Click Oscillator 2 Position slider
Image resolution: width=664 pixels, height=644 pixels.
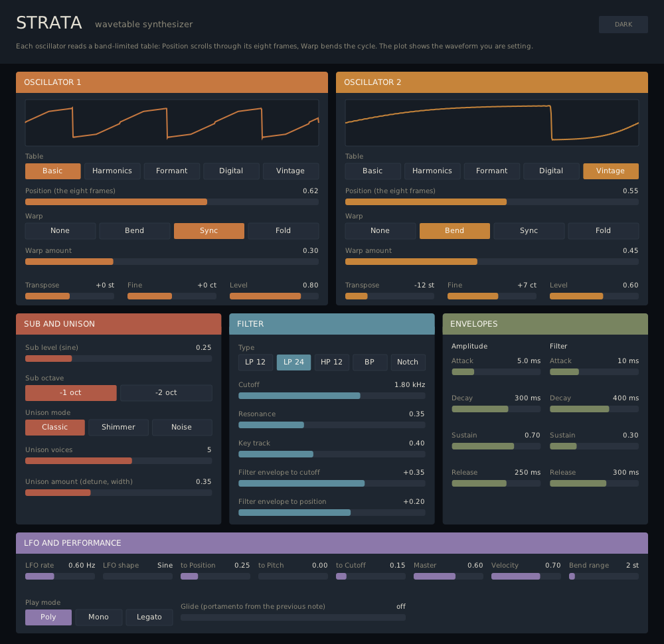point(491,202)
